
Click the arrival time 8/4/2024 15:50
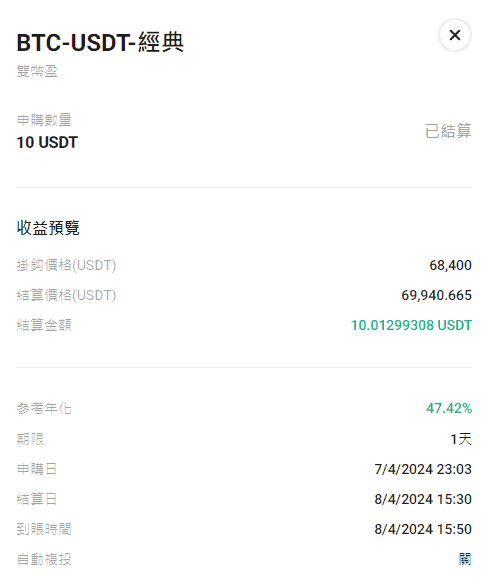point(423,529)
